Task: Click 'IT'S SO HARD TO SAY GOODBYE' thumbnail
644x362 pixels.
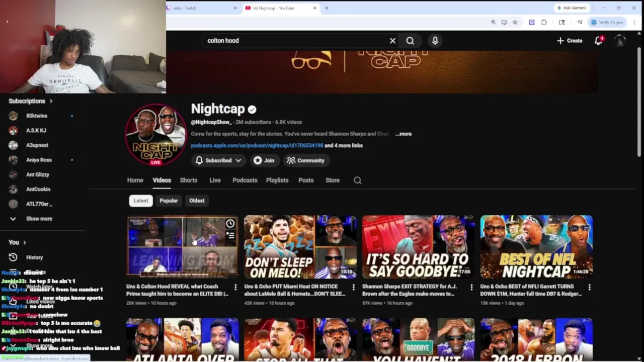Action: [418, 247]
